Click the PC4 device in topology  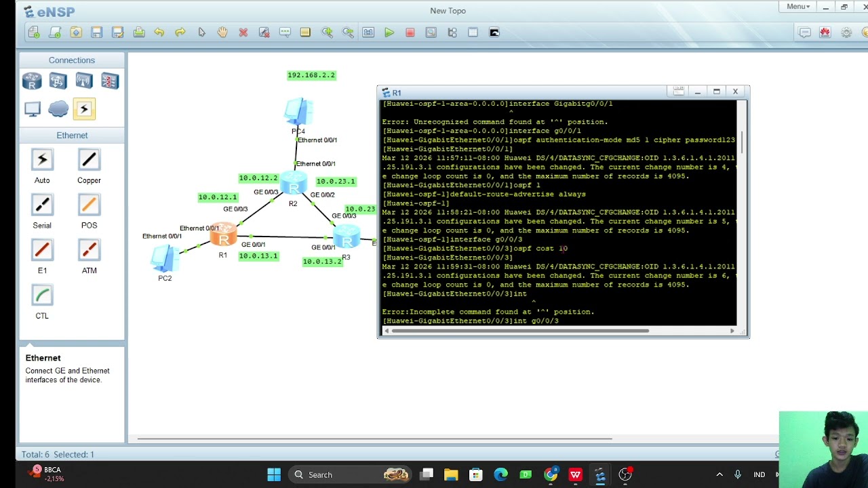(298, 111)
